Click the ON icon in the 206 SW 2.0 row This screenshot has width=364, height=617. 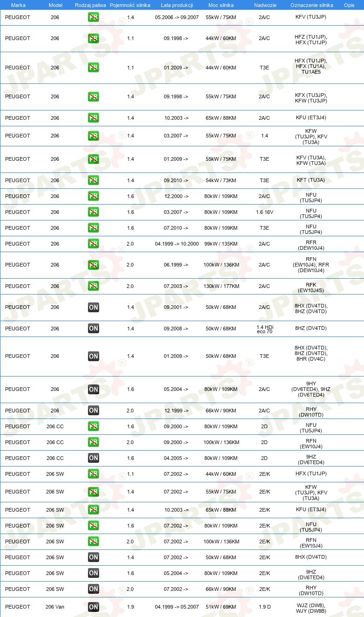pyautogui.click(x=94, y=589)
